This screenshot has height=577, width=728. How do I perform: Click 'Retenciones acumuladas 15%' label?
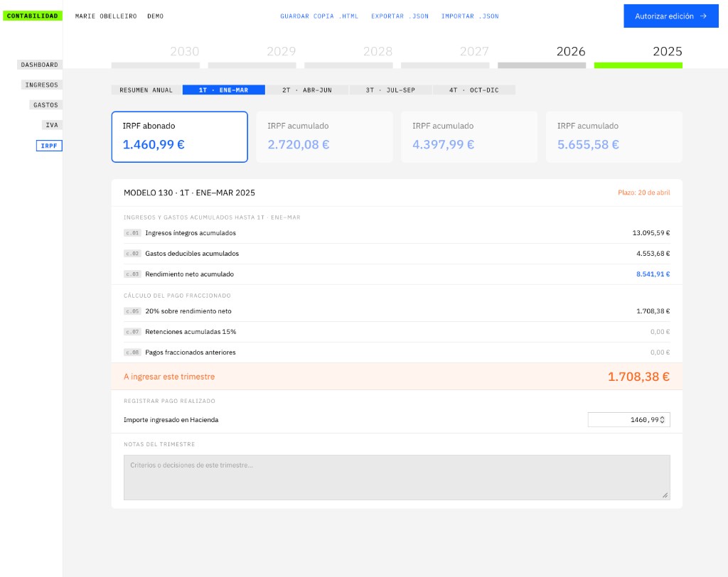pos(191,331)
